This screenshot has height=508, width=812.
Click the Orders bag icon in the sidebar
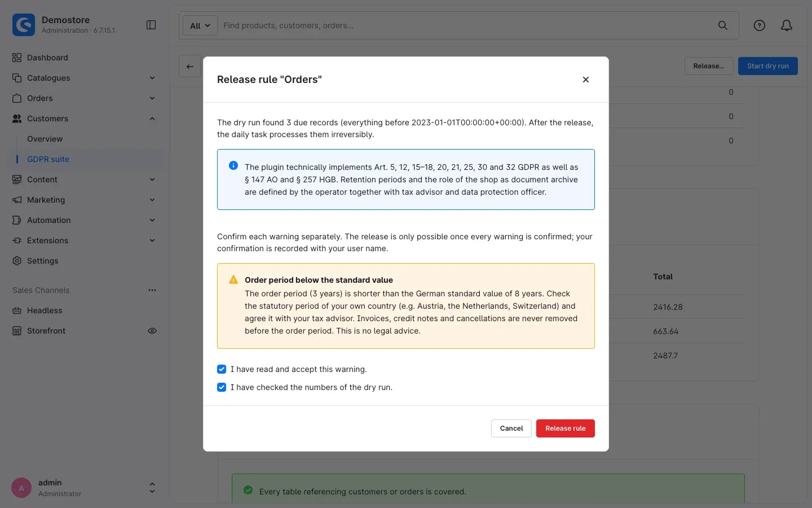[x=17, y=98]
